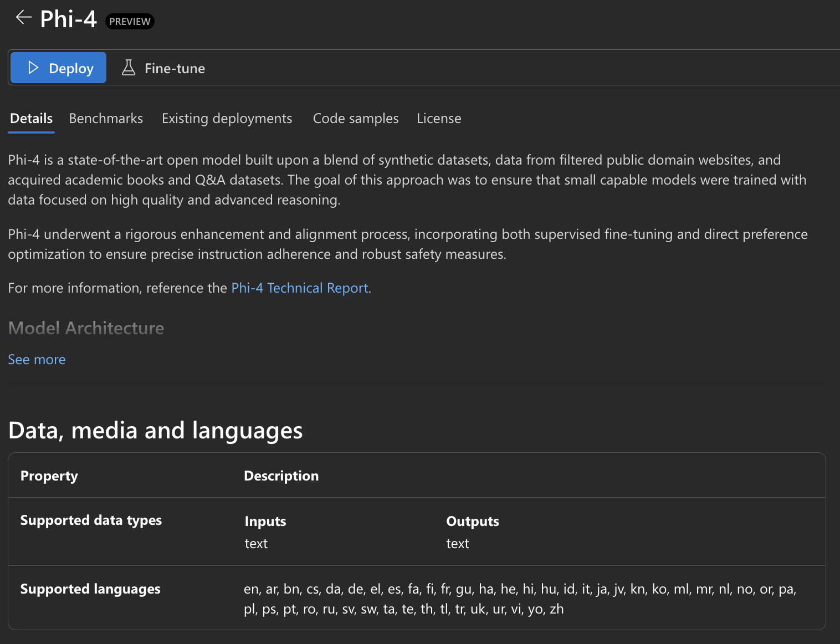The image size is (840, 644).
Task: Click the supported languages code list
Action: [520, 599]
